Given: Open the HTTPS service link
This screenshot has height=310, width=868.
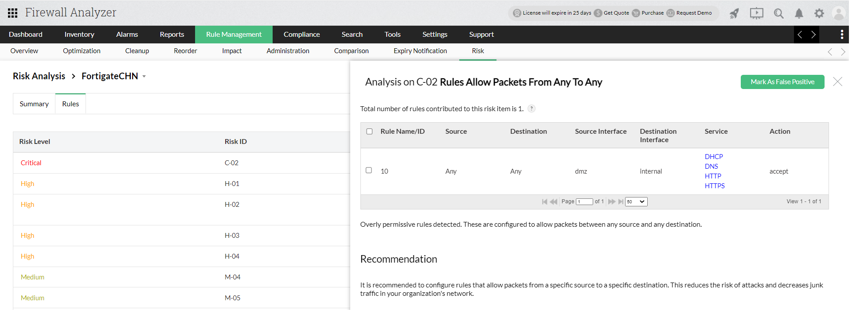Looking at the screenshot, I should (x=714, y=186).
